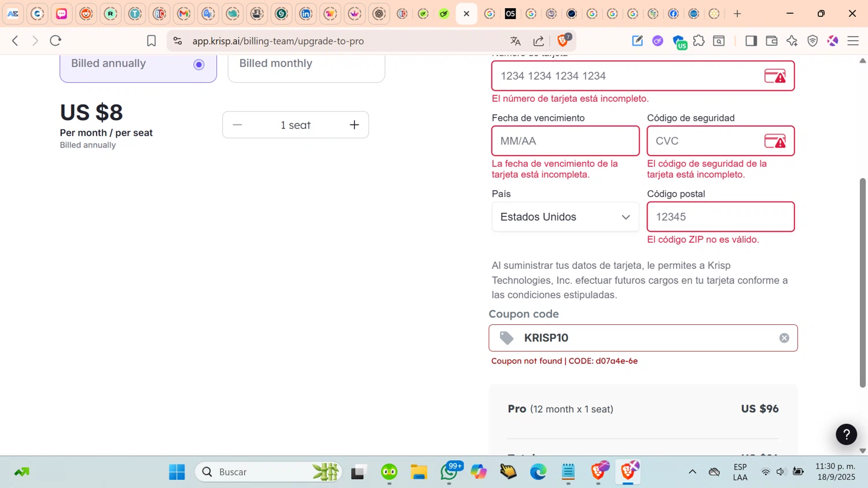Image resolution: width=868 pixels, height=488 pixels.
Task: Switch to the AZ tab
Action: click(x=13, y=13)
